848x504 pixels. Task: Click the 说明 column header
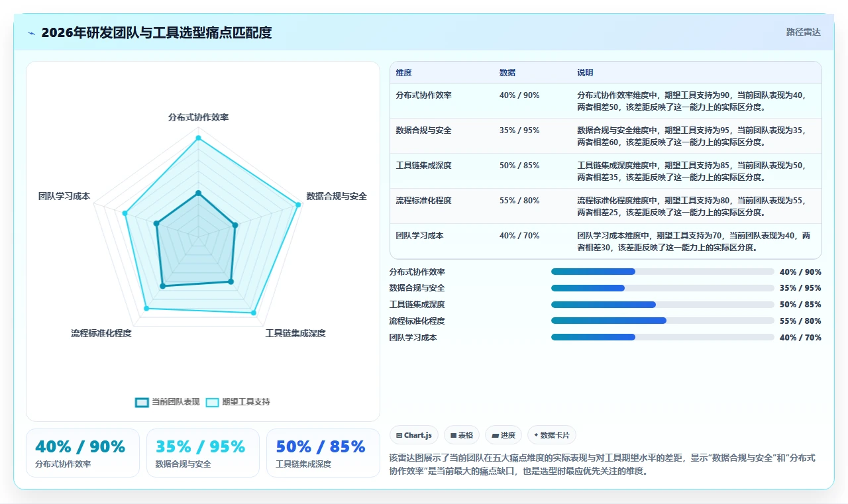click(585, 73)
